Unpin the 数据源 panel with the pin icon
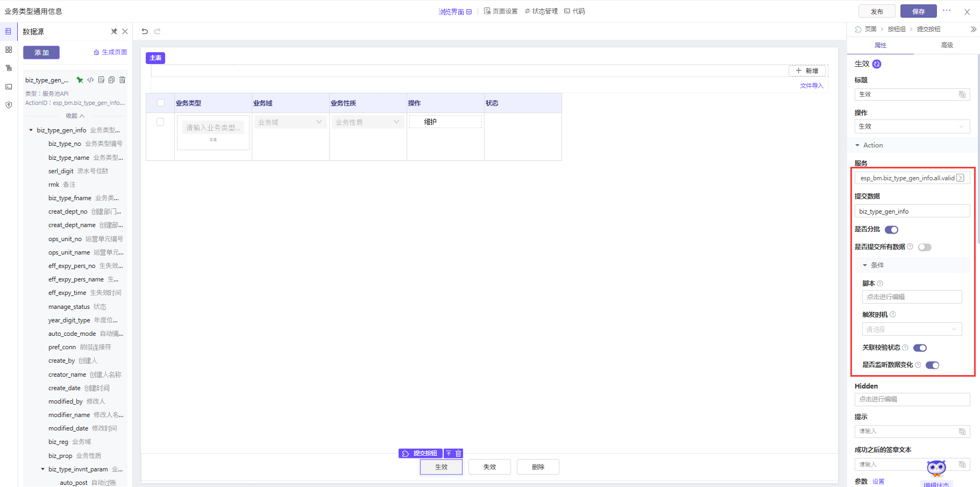Viewport: 980px width, 487px height. point(114,32)
